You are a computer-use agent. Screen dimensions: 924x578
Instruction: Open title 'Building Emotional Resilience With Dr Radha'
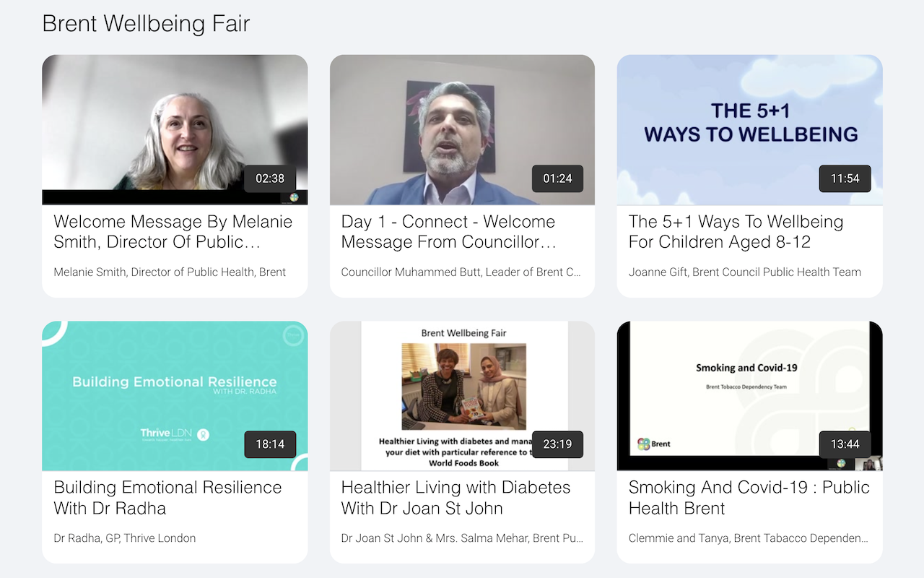tap(167, 498)
